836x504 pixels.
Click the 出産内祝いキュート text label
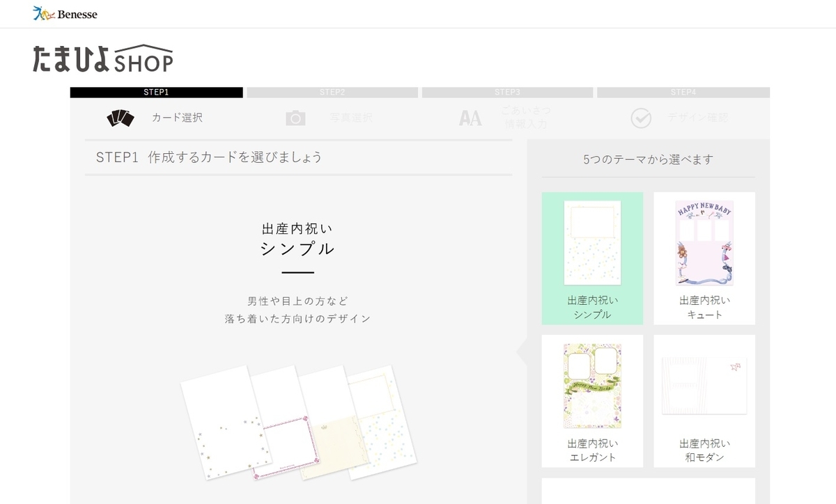(704, 308)
